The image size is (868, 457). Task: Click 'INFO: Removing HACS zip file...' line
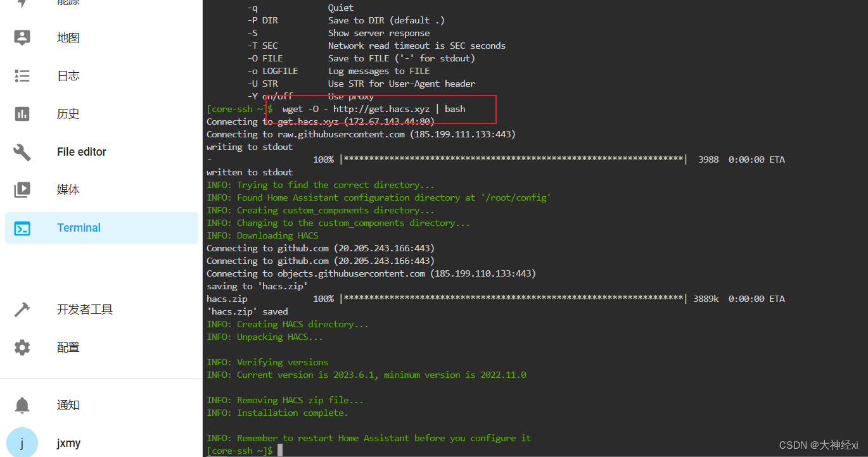[x=285, y=400]
